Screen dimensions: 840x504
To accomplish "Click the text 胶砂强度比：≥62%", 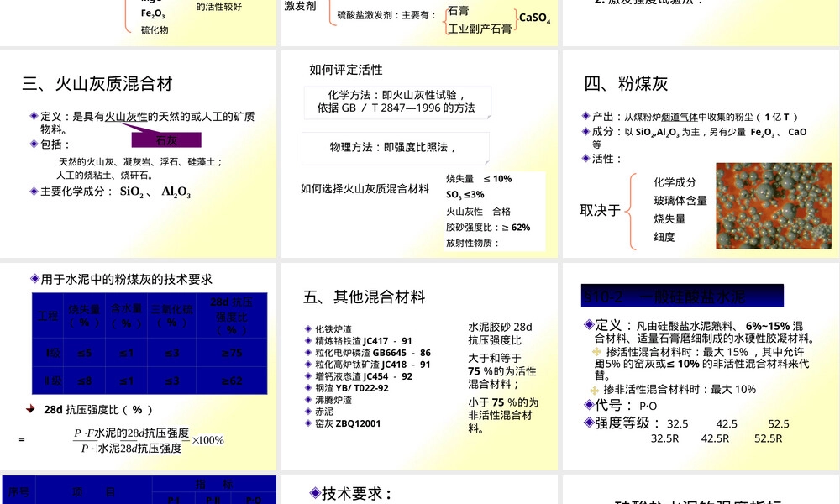I will pos(488,227).
